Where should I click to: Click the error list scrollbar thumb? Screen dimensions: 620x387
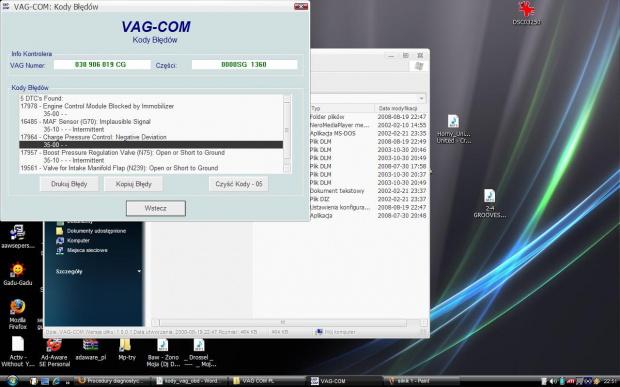coord(287,130)
